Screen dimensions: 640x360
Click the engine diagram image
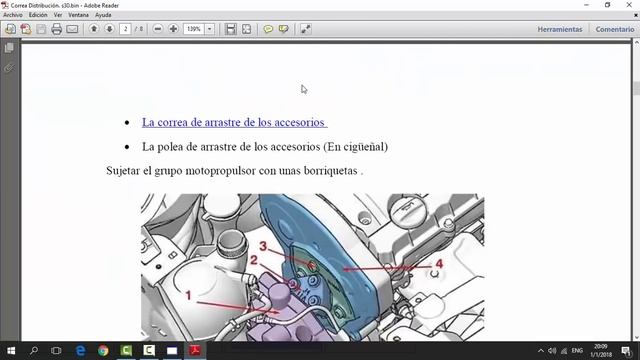click(x=313, y=267)
